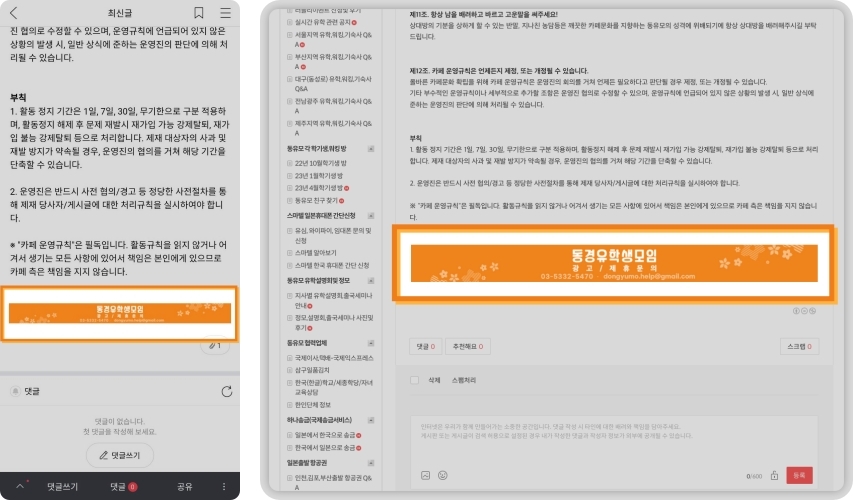Screen dimensions: 853x500
Task: Open the 동유모 친구 찾기 board
Action: [x=316, y=201]
